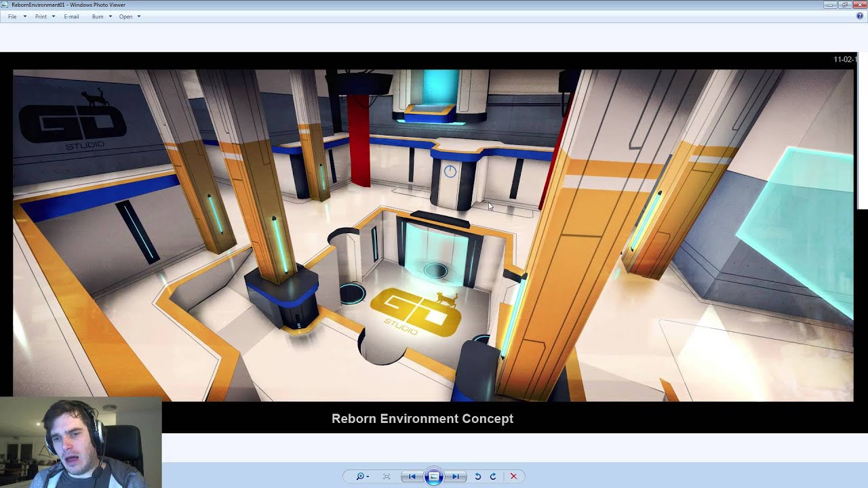Open the Print menu
Image resolution: width=868 pixels, height=488 pixels.
[x=45, y=16]
